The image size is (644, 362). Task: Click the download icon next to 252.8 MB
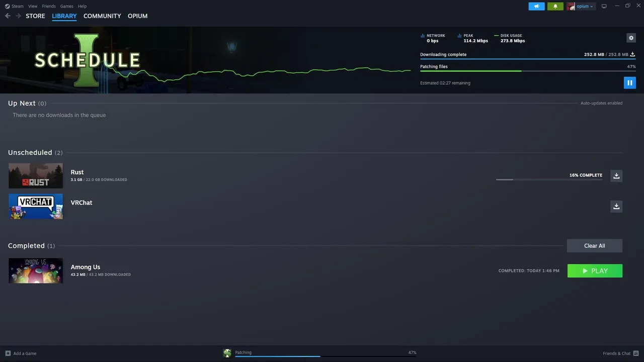[x=632, y=54]
